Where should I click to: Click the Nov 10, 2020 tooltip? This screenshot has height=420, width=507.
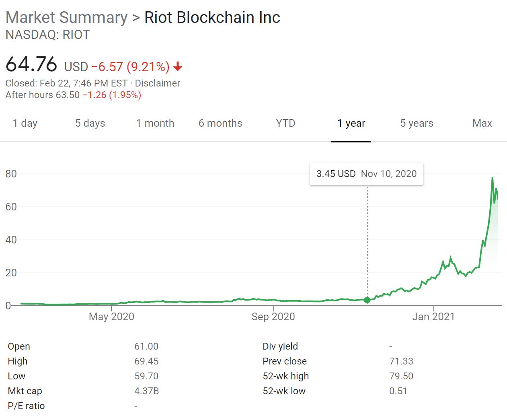(x=366, y=173)
